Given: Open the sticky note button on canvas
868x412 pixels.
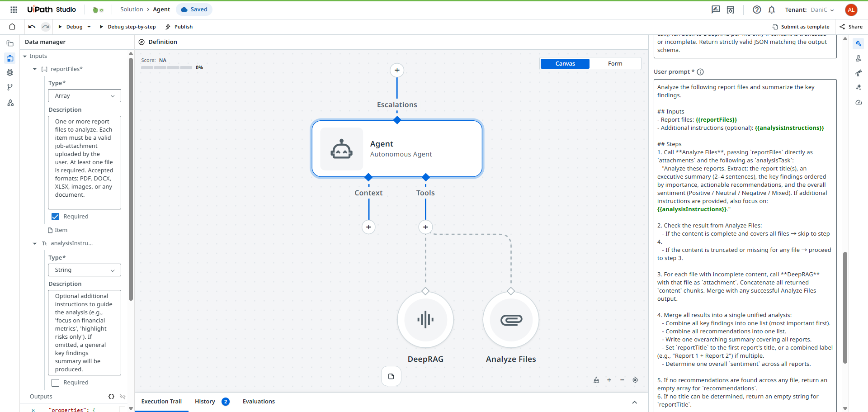Looking at the screenshot, I should point(391,376).
